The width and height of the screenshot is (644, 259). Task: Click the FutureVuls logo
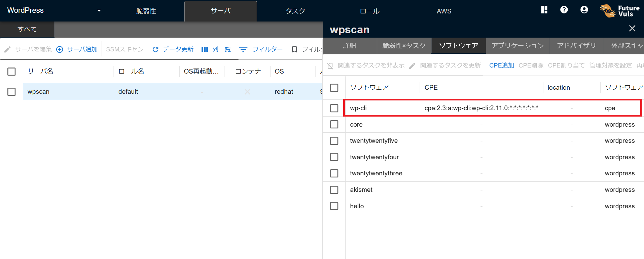point(619,11)
